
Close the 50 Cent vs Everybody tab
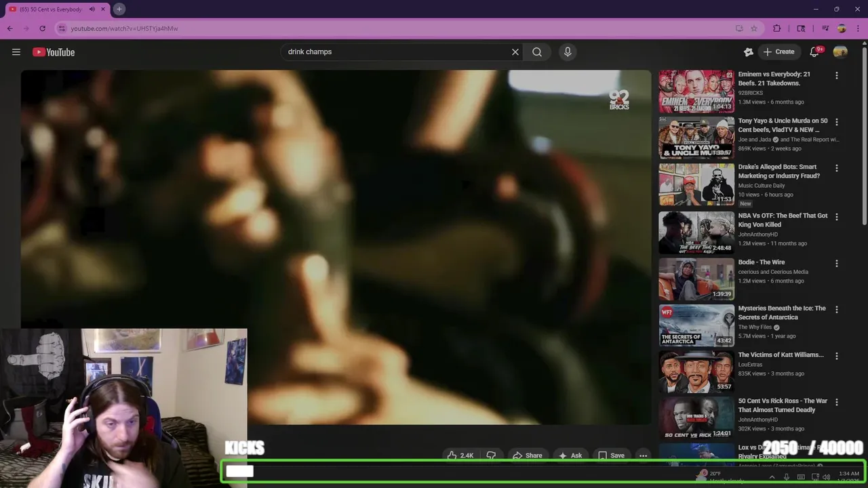pos(102,9)
